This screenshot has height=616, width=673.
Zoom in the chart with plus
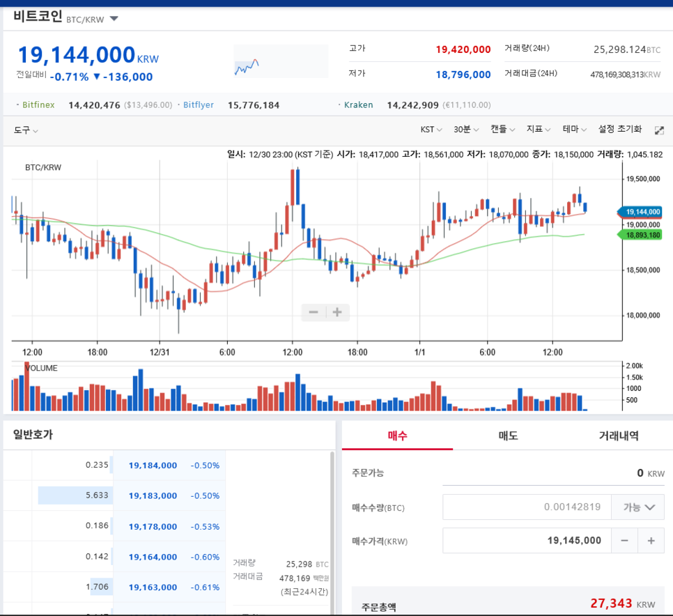coord(337,312)
